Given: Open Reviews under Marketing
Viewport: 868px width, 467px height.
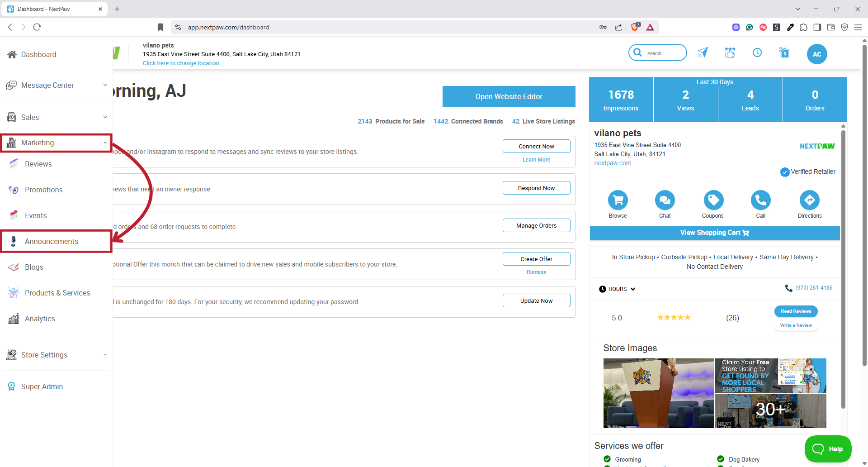Looking at the screenshot, I should 38,164.
